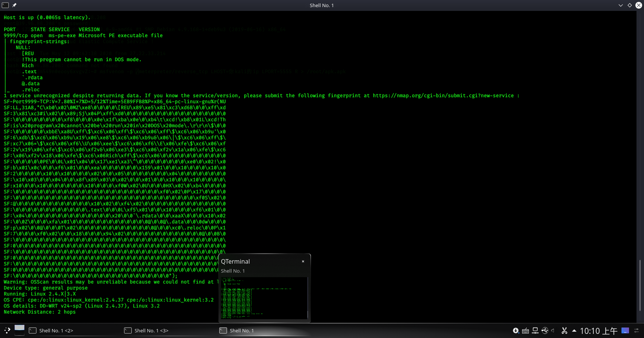
Task: Click the 'Rich' fingerprint string
Action: pos(28,66)
